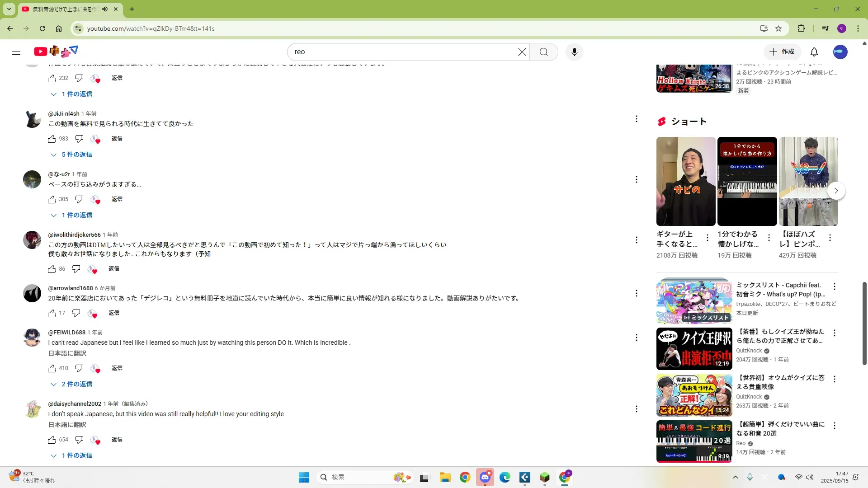Open the notifications bell
868x488 pixels.
[814, 52]
